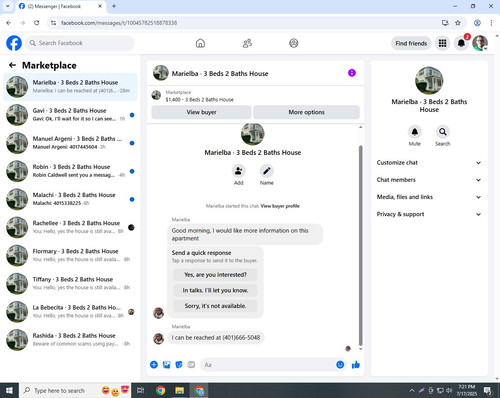Open the account profile picture menu
500x398 pixels.
[480, 43]
